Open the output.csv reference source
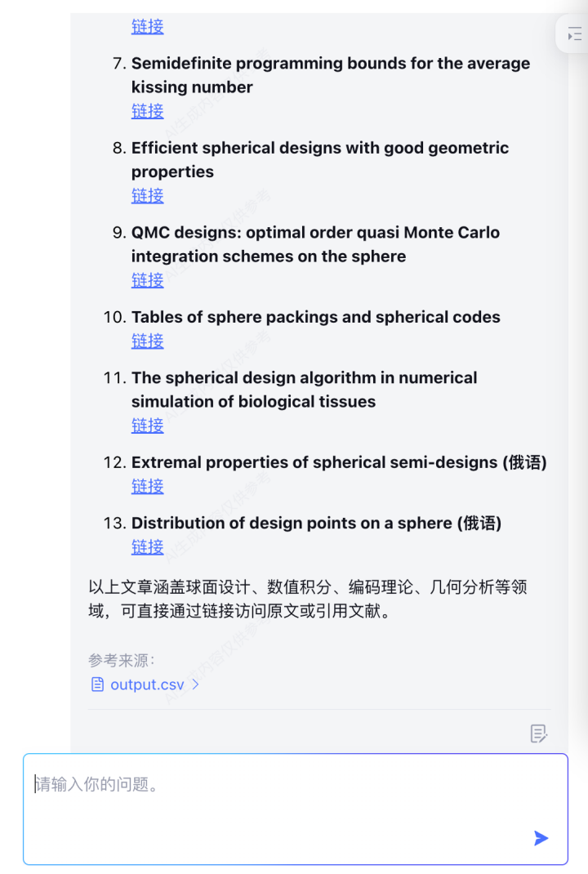Image resolution: width=588 pixels, height=874 pixels. (x=147, y=684)
